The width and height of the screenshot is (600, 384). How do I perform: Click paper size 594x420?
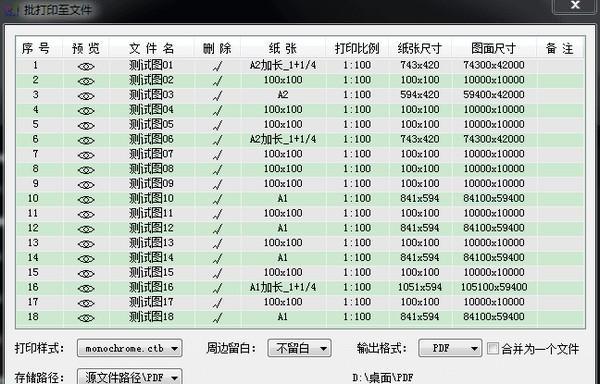pos(420,94)
